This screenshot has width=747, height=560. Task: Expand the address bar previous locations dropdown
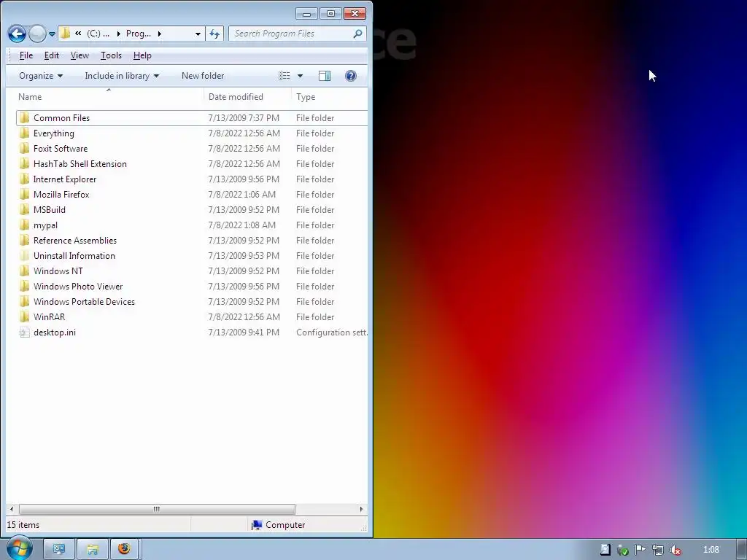tap(198, 34)
